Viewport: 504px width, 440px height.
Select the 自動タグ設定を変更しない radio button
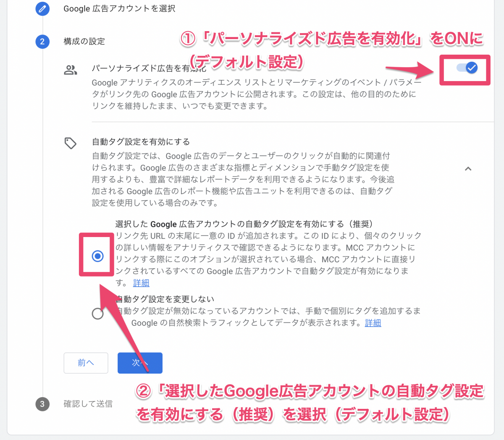pyautogui.click(x=97, y=314)
